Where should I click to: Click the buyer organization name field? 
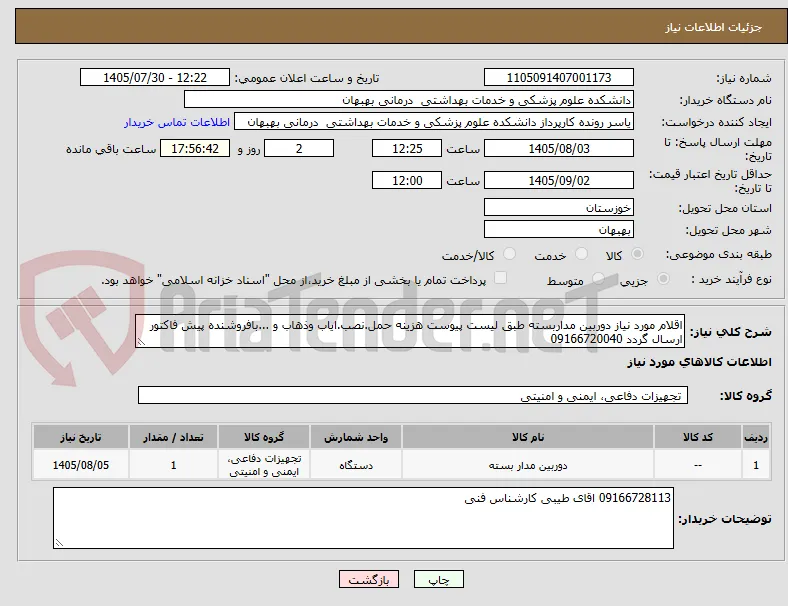coord(409,99)
